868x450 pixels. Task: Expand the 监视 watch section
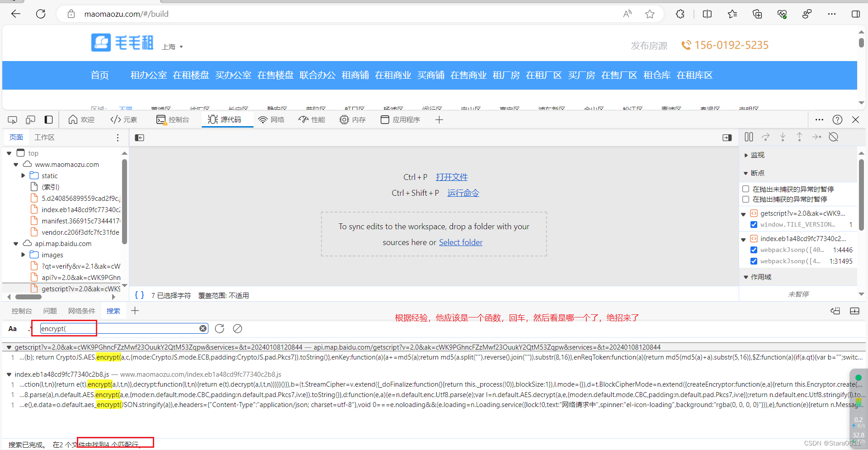coord(746,155)
